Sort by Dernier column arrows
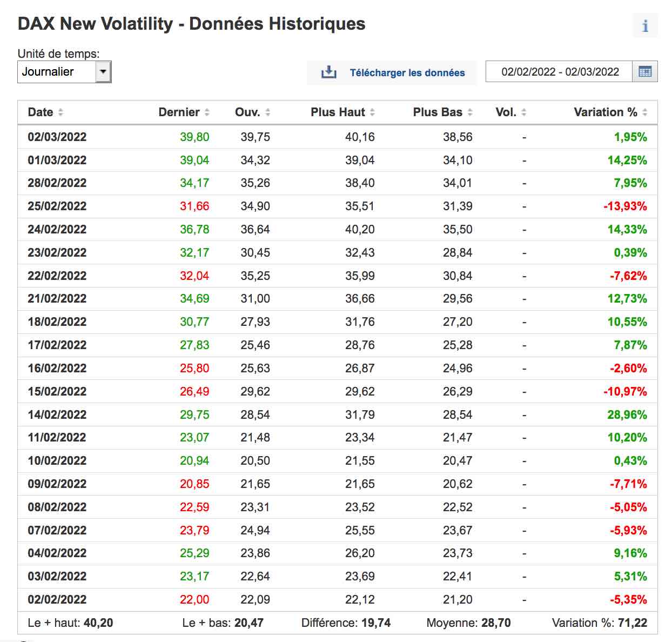 tap(207, 112)
